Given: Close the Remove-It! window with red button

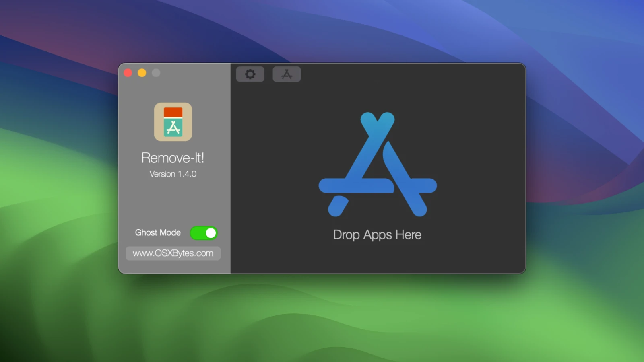Looking at the screenshot, I should [x=128, y=73].
